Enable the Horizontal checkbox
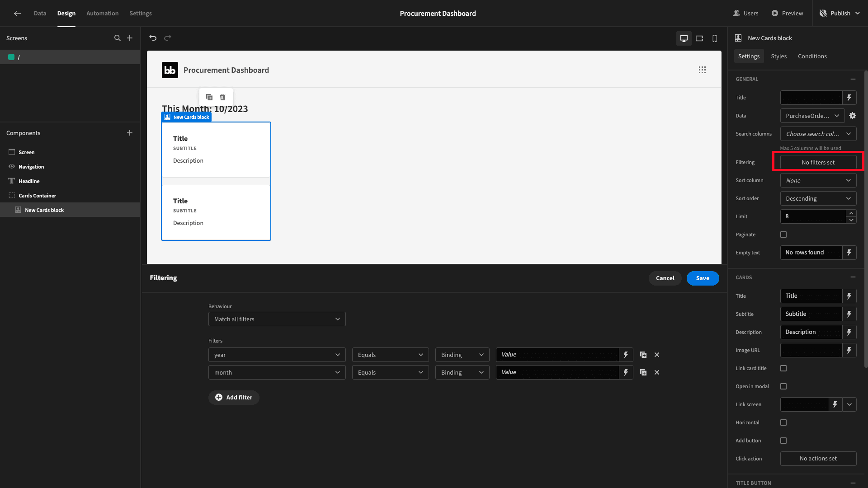This screenshot has height=488, width=868. pyautogui.click(x=783, y=422)
